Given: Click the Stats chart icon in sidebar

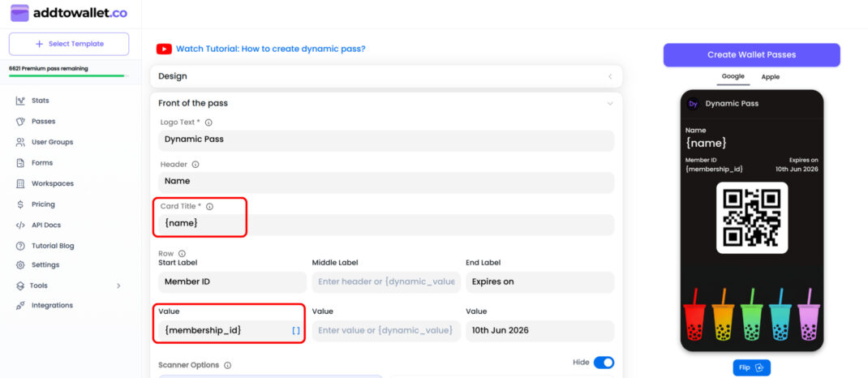Looking at the screenshot, I should pos(20,101).
